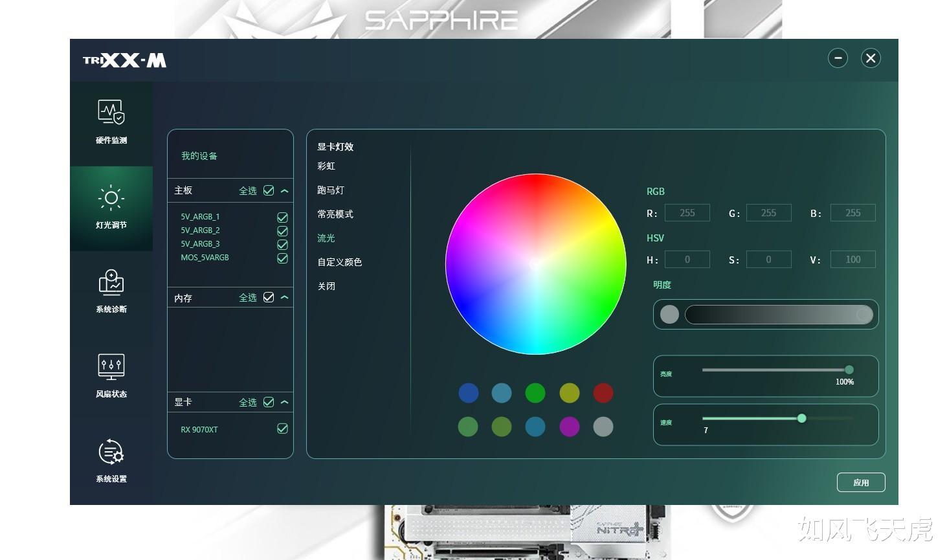Select the 关闭 lighting option

(x=326, y=286)
